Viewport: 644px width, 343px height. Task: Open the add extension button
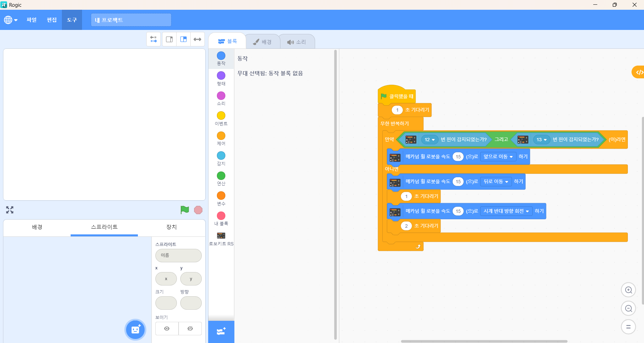coord(221,332)
